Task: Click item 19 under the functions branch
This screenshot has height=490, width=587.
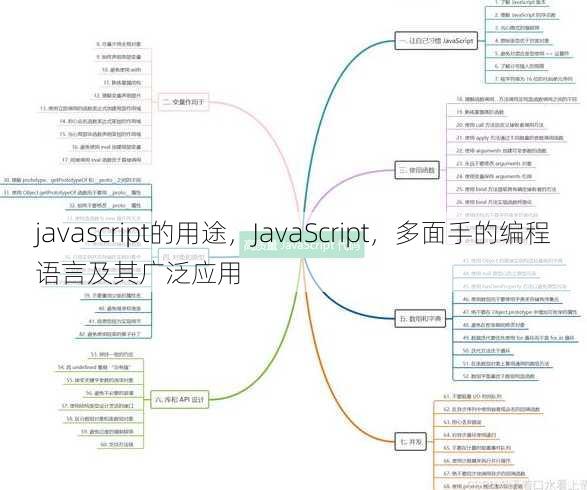Action: 480,112
